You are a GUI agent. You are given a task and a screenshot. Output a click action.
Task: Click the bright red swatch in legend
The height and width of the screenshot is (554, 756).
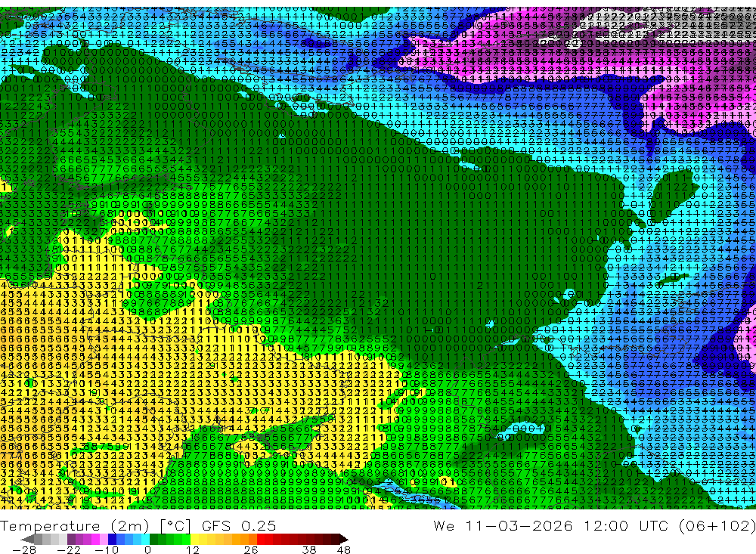(x=261, y=539)
